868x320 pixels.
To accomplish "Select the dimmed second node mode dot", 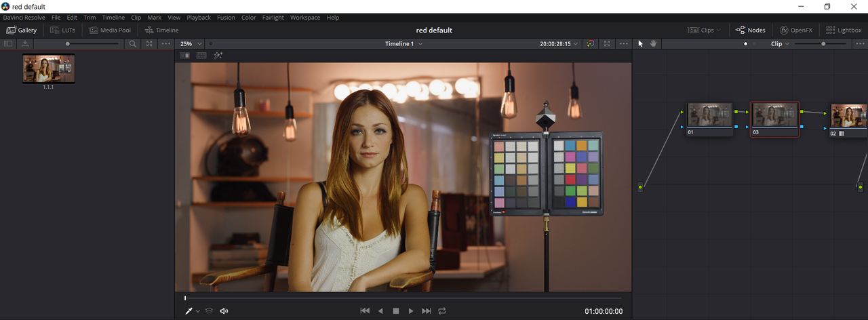I will click(x=753, y=43).
